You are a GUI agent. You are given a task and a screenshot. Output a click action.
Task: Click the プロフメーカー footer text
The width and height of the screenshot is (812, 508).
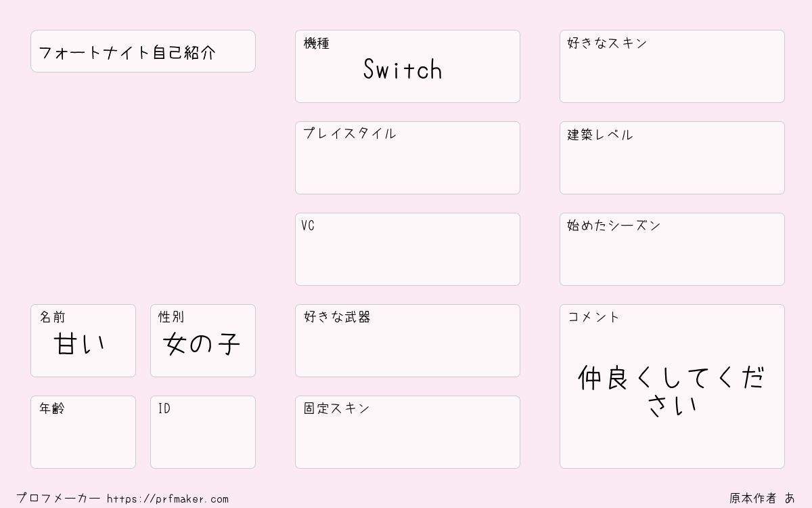tap(58, 499)
